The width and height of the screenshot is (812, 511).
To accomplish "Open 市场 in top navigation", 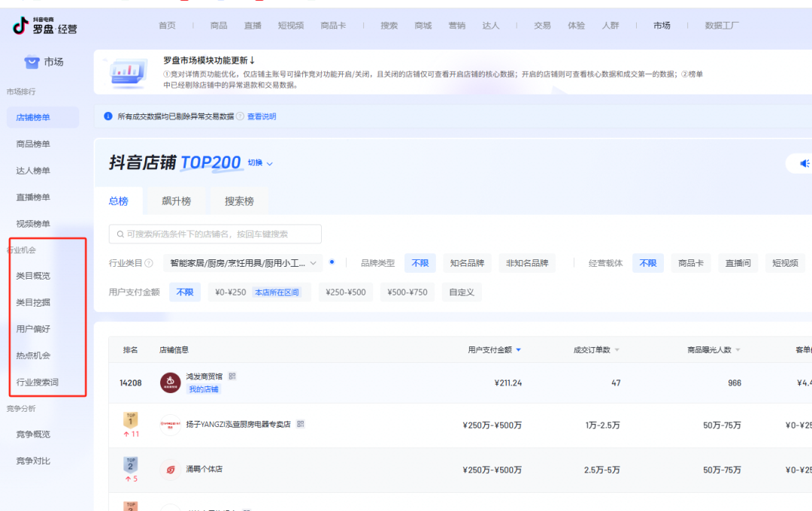I will pyautogui.click(x=662, y=26).
